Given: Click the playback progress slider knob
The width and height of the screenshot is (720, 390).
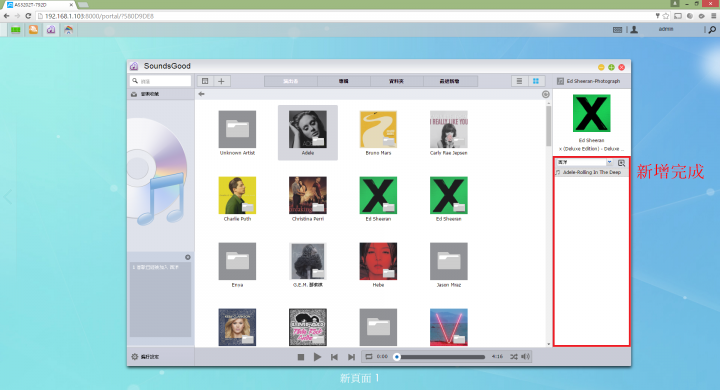Looking at the screenshot, I should pos(397,357).
